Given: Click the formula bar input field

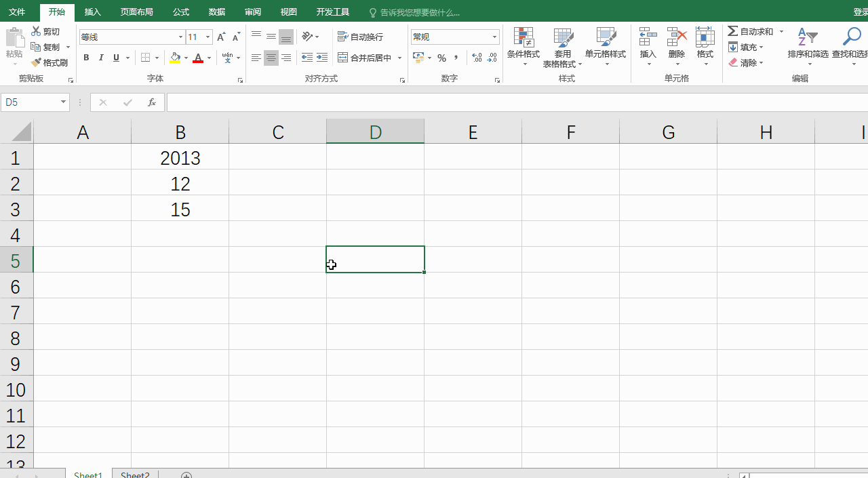Looking at the screenshot, I should 517,102.
